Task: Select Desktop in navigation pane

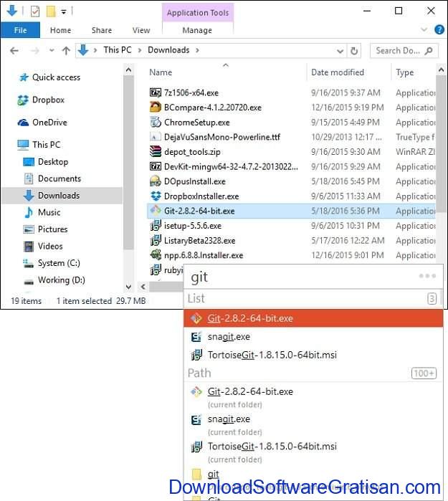Action: click(53, 162)
